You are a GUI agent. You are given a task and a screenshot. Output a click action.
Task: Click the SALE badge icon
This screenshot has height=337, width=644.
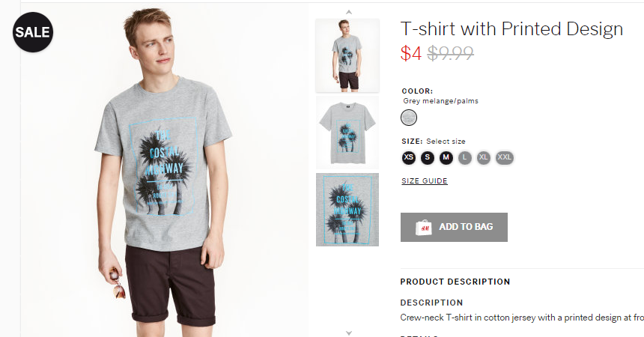tap(33, 32)
